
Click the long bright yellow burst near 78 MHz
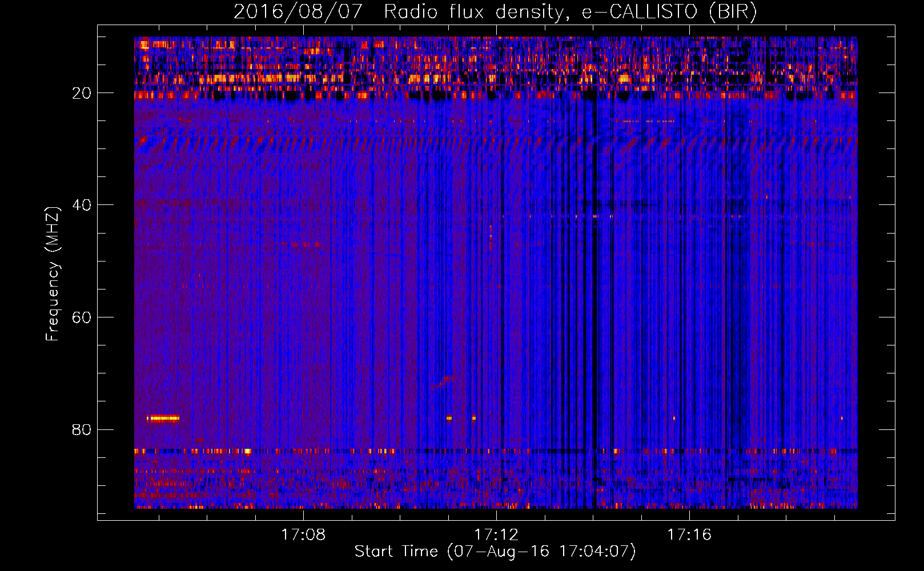(x=163, y=418)
